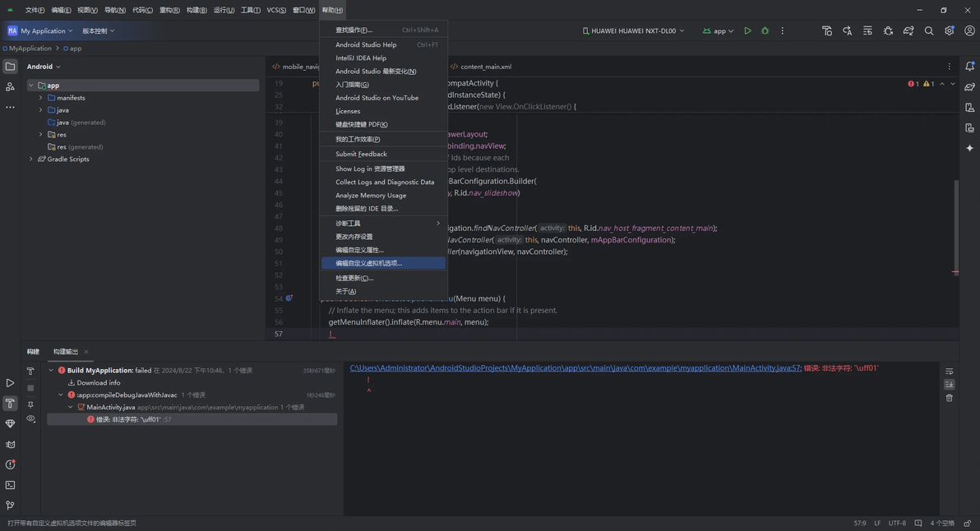
Task: Open IDE settings gear icon
Action: coord(950,31)
